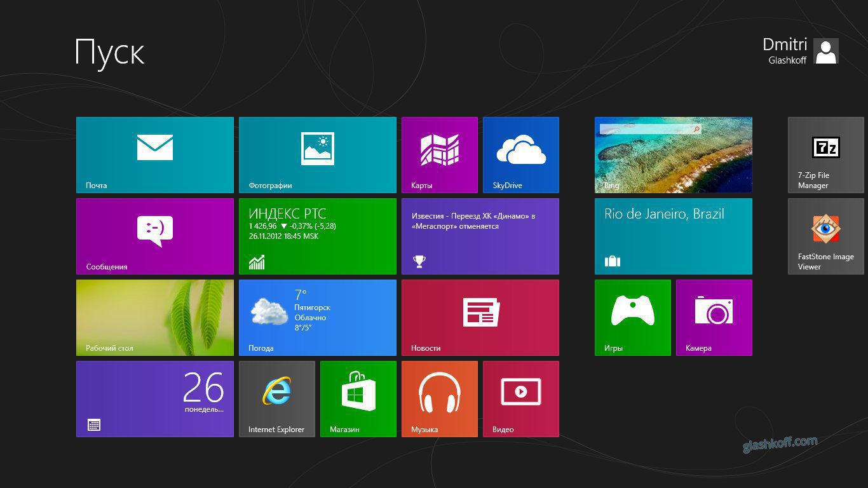Screen dimensions: 868x488
Task: Click the suitcase icon on travel tile
Action: click(612, 261)
